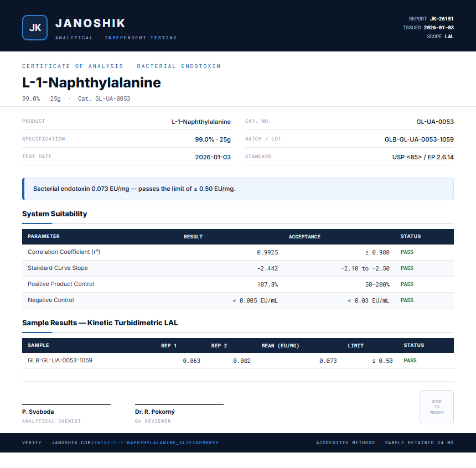The image size is (476, 468).
Task: Click the sample row PASS status
Action: point(410,361)
